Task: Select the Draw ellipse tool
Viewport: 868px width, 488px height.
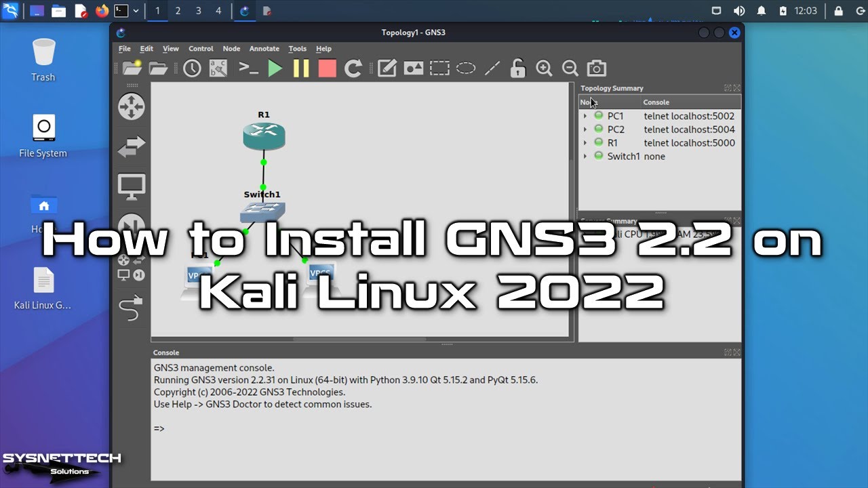Action: (466, 68)
